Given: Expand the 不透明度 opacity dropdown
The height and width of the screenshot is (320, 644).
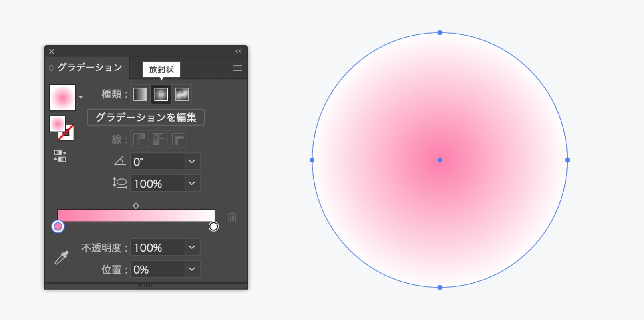Looking at the screenshot, I should coord(192,248).
